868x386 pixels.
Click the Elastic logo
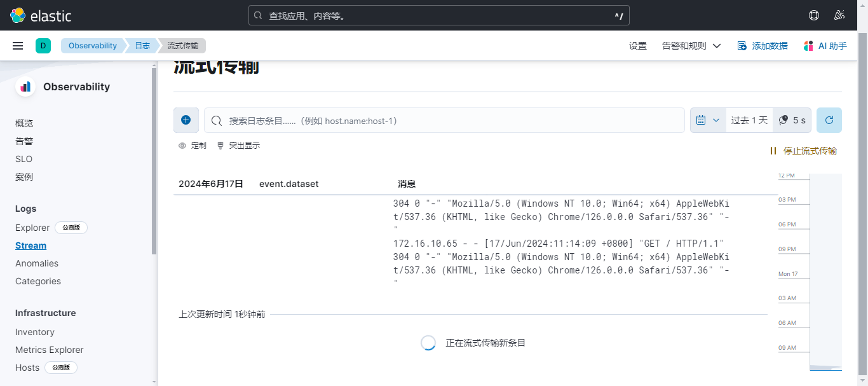click(41, 15)
